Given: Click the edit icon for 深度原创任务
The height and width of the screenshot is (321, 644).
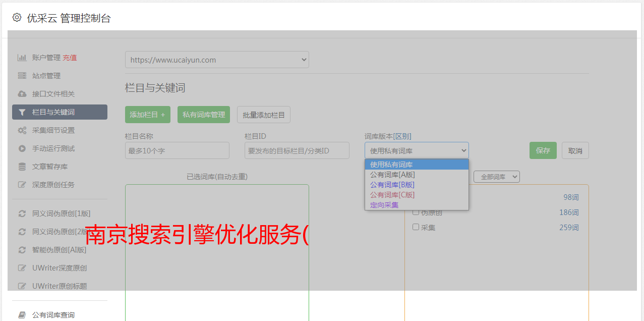Looking at the screenshot, I should [22, 185].
